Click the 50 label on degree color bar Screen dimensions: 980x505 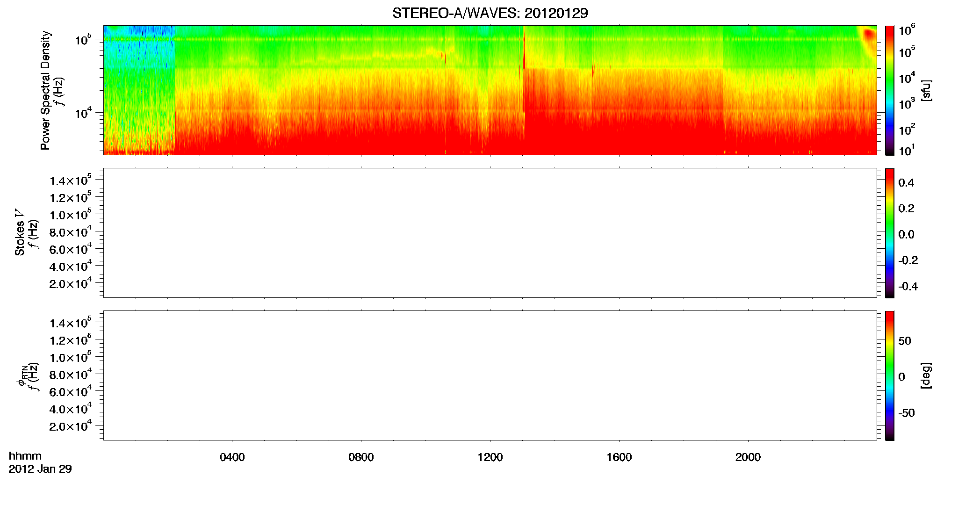click(x=905, y=341)
